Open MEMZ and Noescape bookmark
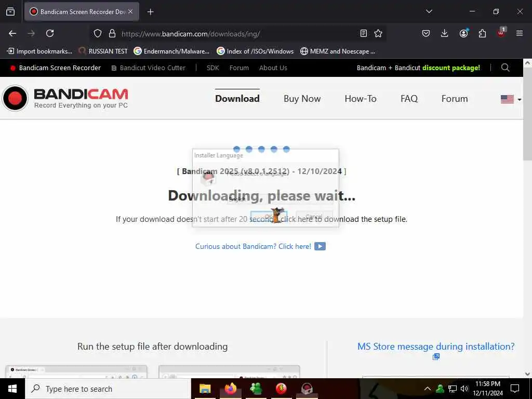The height and width of the screenshot is (399, 532). 338,51
